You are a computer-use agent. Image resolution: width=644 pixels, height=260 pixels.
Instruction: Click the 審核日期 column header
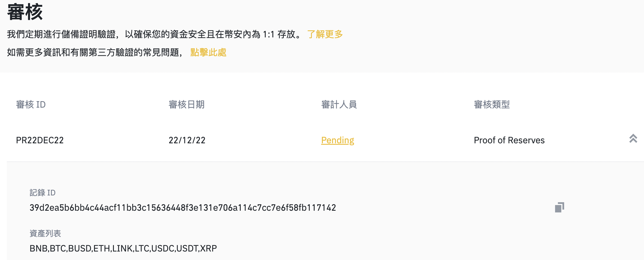point(187,105)
